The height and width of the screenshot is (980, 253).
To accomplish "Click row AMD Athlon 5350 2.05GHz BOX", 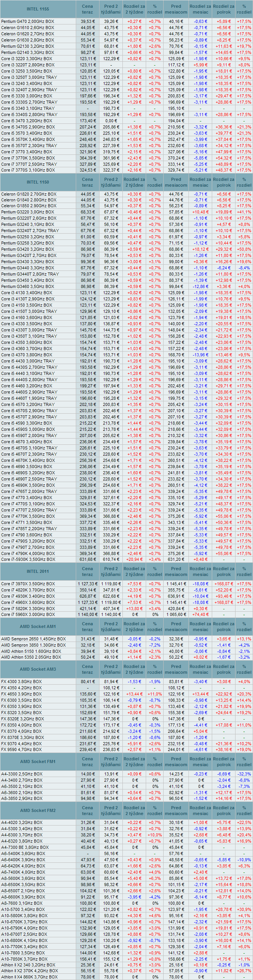I will pyautogui.click(x=126, y=657).
